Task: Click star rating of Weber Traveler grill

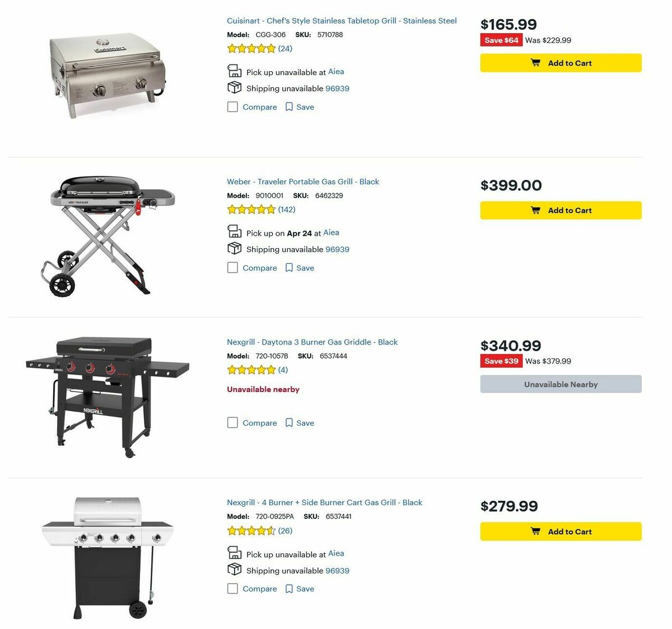Action: (x=251, y=209)
